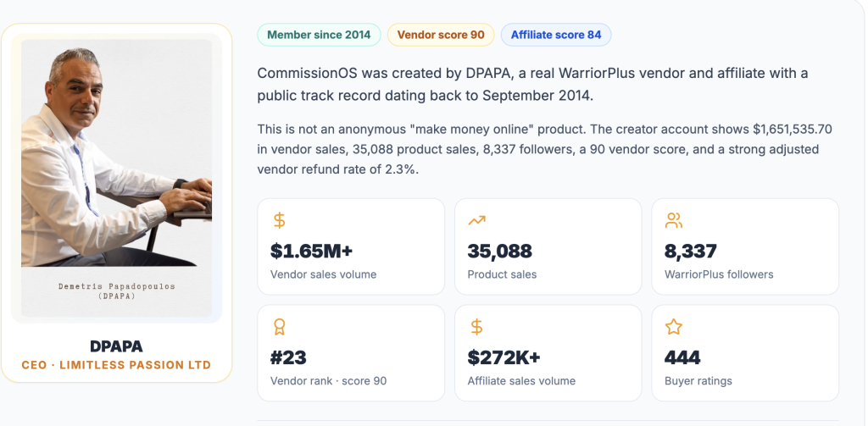Click the DPAPA name heading under photo
The width and height of the screenshot is (868, 426).
pos(116,346)
